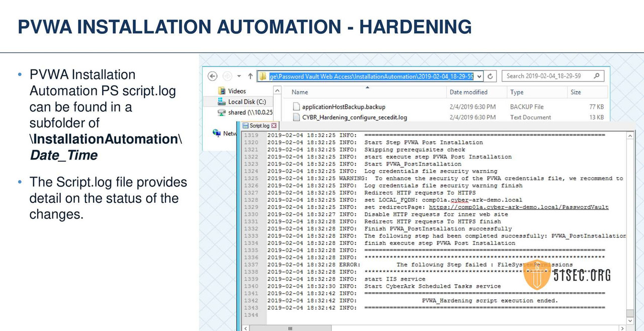Sort files by Date modified column

[x=468, y=92]
